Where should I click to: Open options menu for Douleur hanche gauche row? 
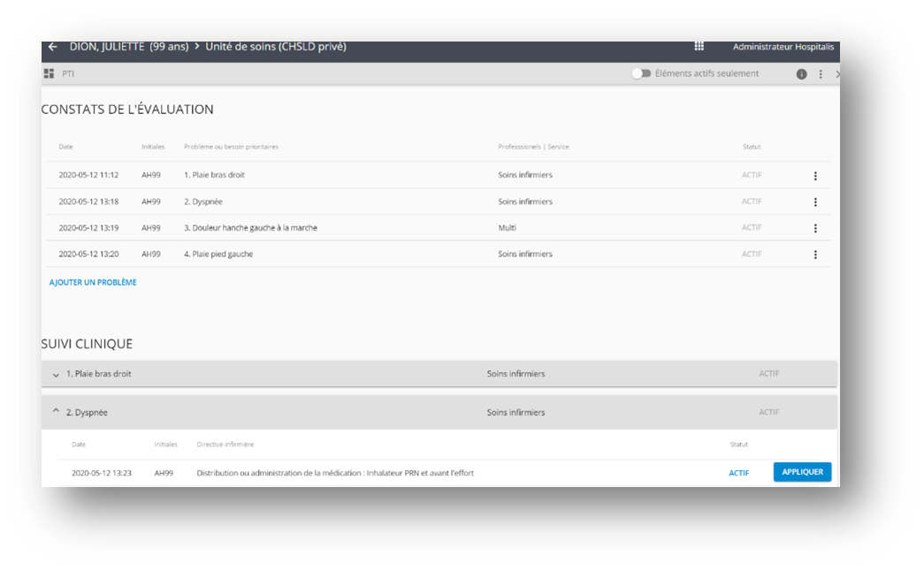[814, 228]
